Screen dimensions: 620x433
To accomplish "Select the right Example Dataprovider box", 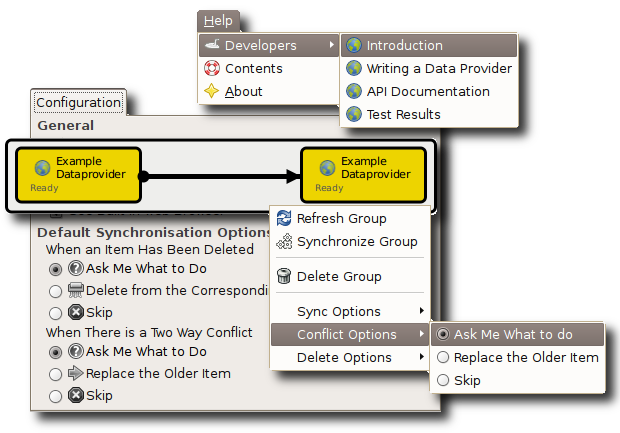I will pyautogui.click(x=363, y=174).
